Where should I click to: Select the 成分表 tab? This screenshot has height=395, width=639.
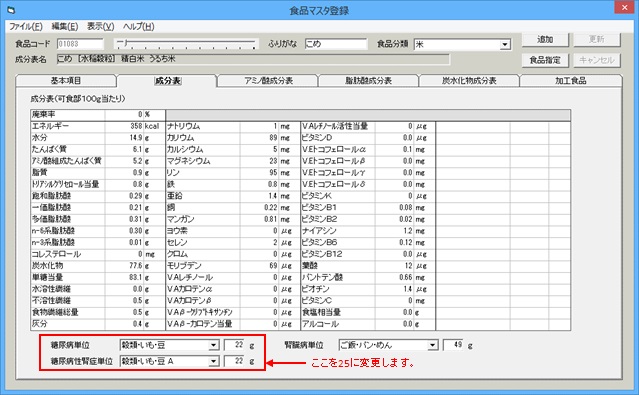167,81
